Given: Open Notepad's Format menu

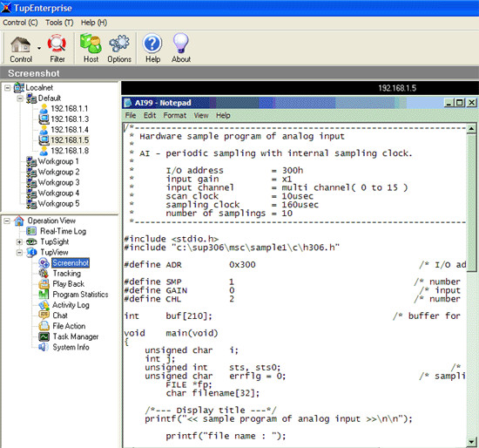Looking at the screenshot, I should coord(175,116).
